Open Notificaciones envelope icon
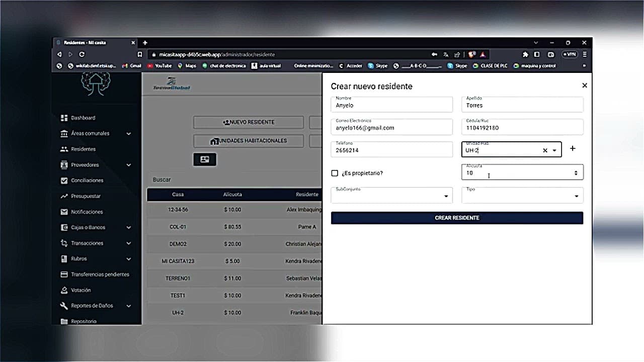Image resolution: width=644 pixels, height=362 pixels. tap(64, 212)
